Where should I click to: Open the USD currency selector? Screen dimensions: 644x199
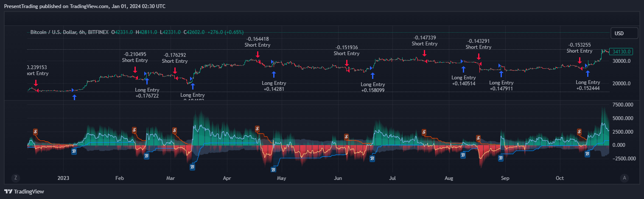pos(624,33)
